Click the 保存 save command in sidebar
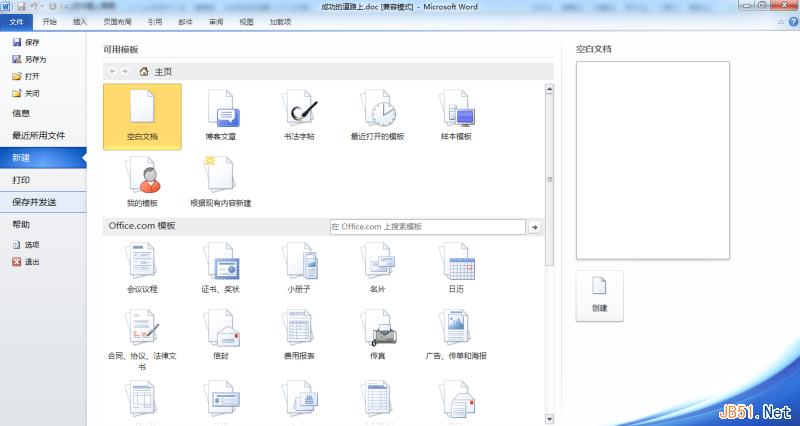Screen dimensions: 800x426 [26, 42]
